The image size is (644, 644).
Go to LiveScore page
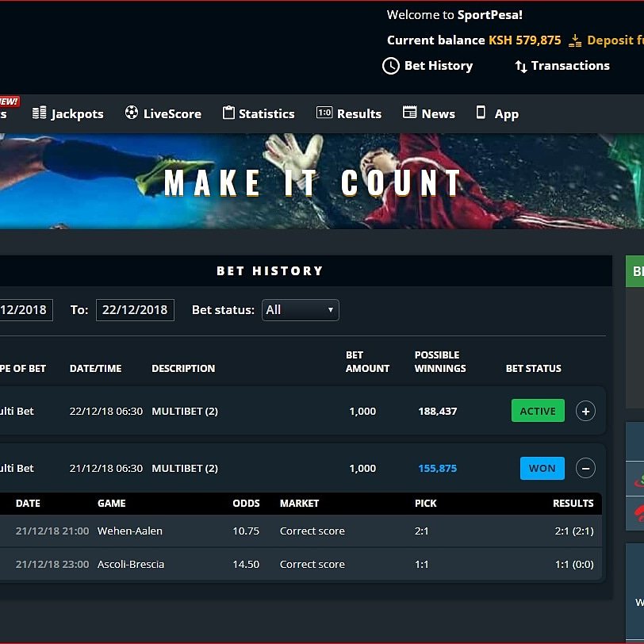click(163, 113)
